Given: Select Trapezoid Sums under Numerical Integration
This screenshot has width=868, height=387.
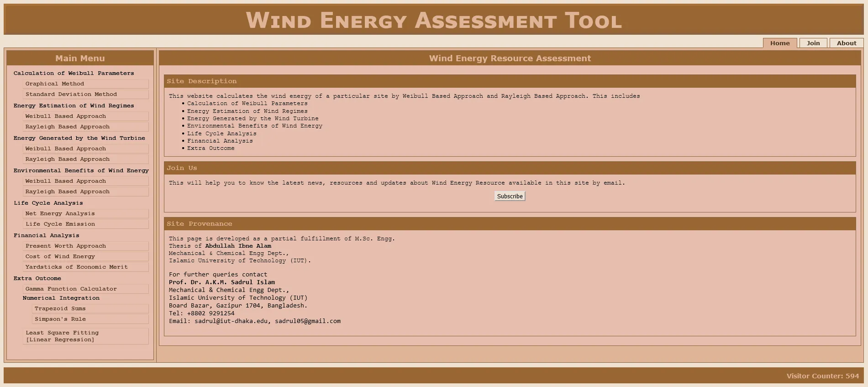Looking at the screenshot, I should [x=60, y=308].
